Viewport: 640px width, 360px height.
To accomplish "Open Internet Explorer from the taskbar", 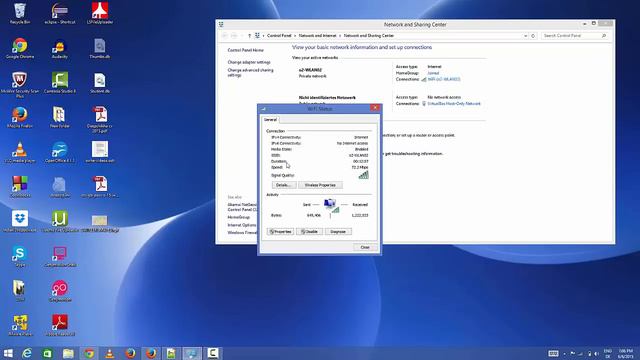I will pos(27,353).
